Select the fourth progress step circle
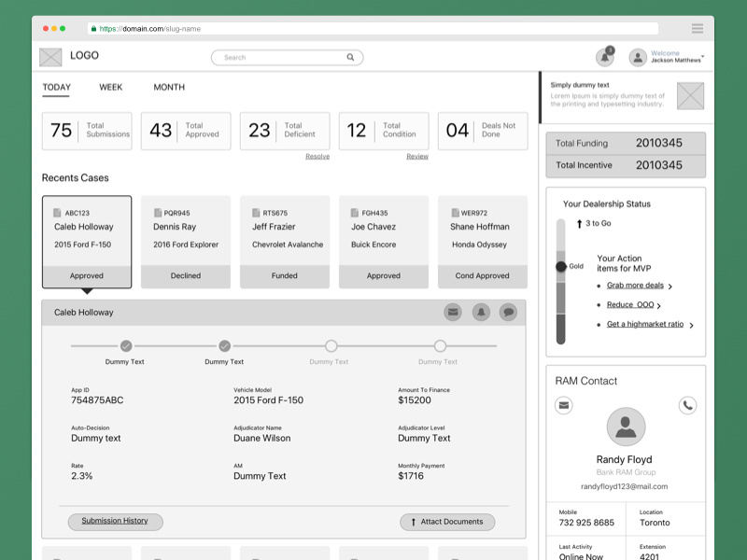 click(440, 345)
